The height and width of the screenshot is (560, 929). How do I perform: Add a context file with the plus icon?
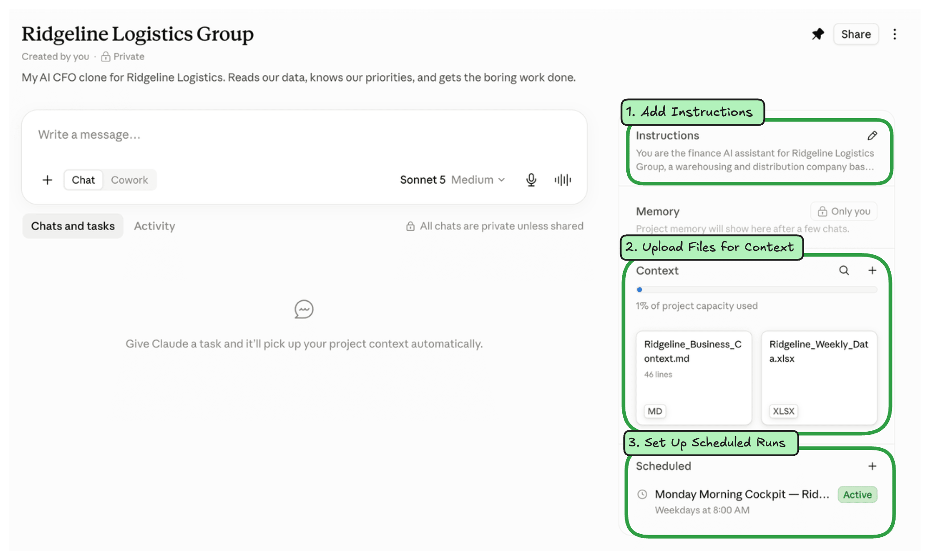click(x=872, y=270)
